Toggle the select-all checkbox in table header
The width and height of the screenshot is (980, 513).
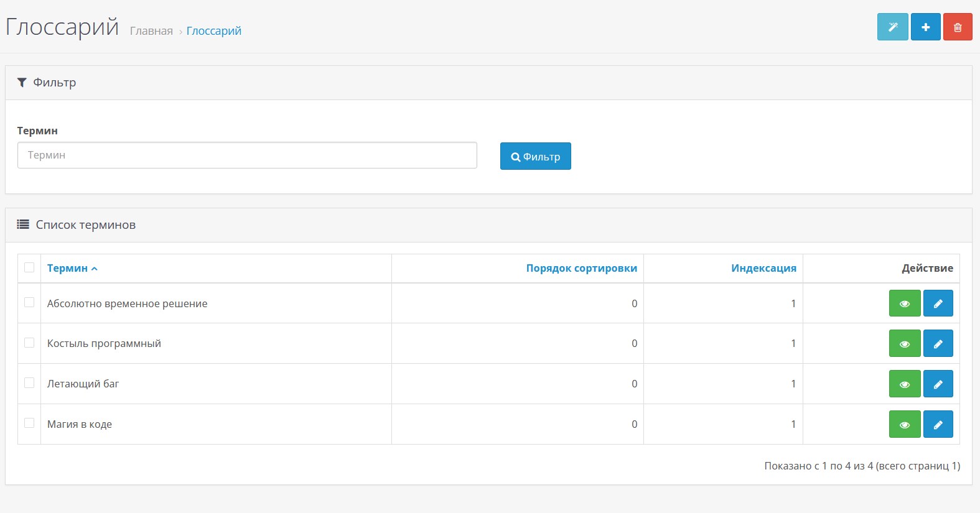click(29, 267)
